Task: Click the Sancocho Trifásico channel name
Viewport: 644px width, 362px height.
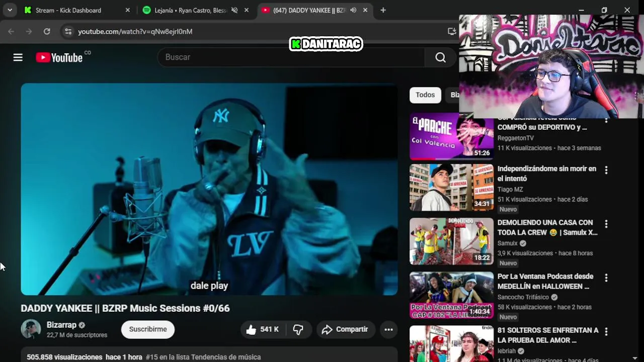Action: [523, 297]
